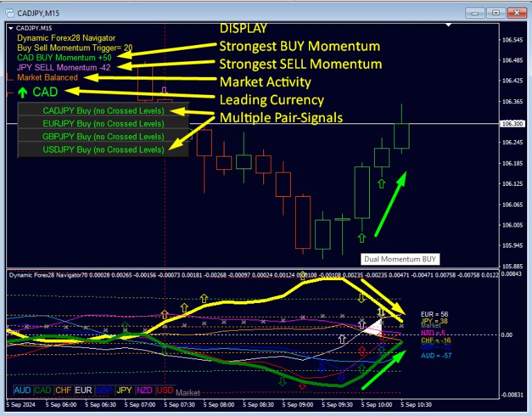The height and width of the screenshot is (416, 532).
Task: Close the CADJPY,M15 chart window
Action: (516, 13)
